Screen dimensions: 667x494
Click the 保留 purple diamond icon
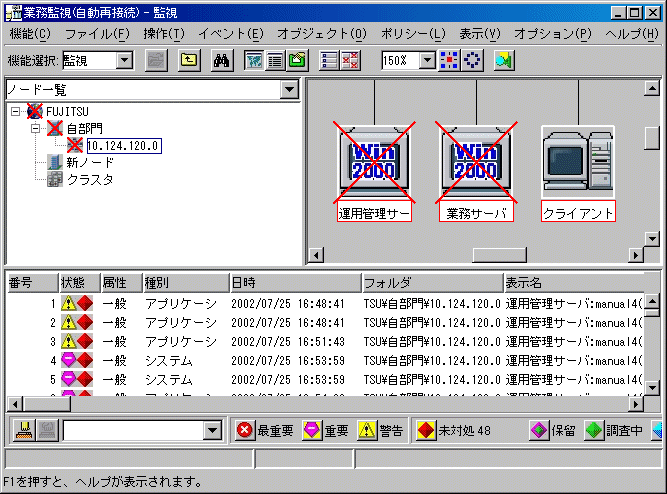click(539, 430)
